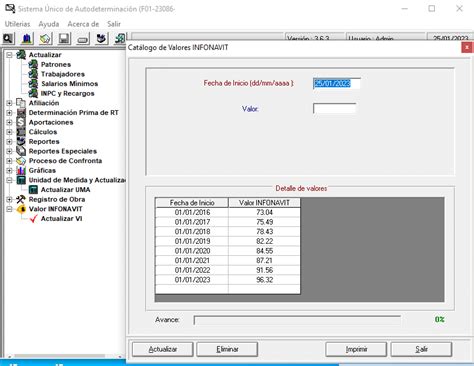Image resolution: width=474 pixels, height=366 pixels.
Task: Close the Catálogo de Valores INFONAVIT dialog
Action: tap(467, 48)
